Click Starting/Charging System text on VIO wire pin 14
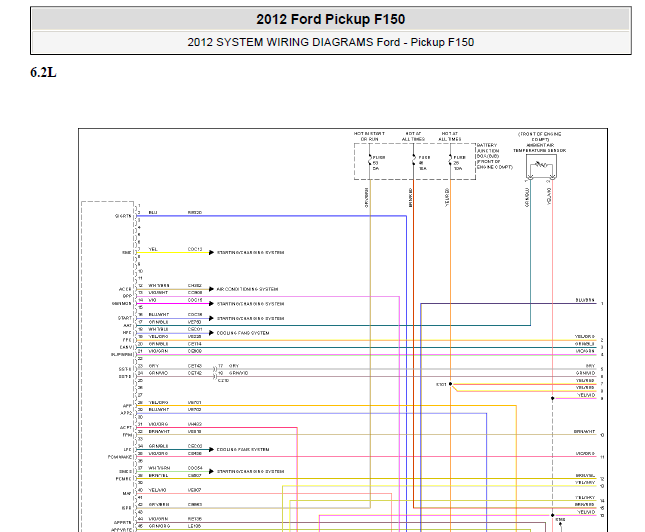This screenshot has height=532, width=645. [251, 304]
